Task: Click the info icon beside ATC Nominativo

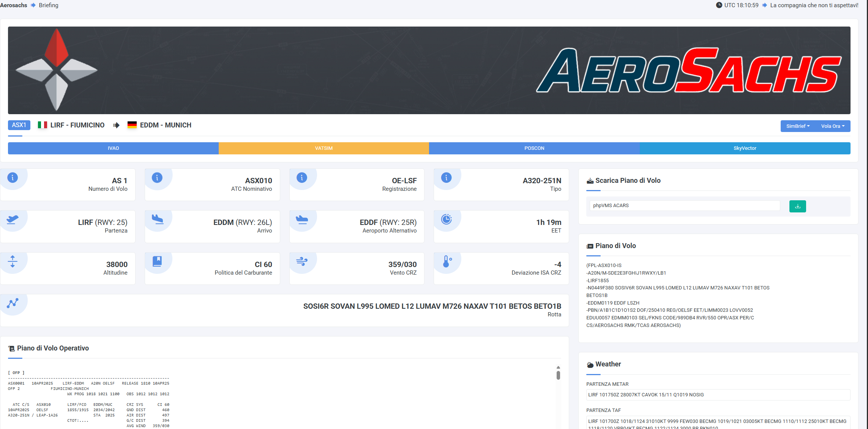Action: click(x=157, y=178)
